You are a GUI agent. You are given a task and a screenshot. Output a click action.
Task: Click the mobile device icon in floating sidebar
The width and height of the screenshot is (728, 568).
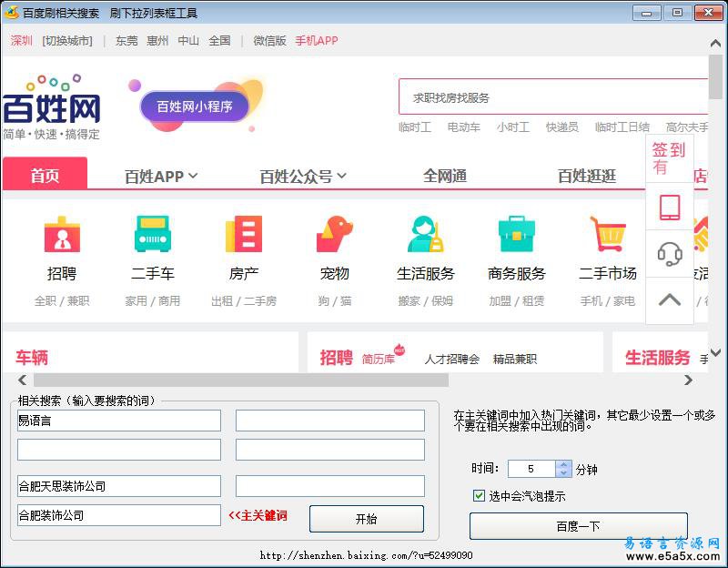(670, 208)
